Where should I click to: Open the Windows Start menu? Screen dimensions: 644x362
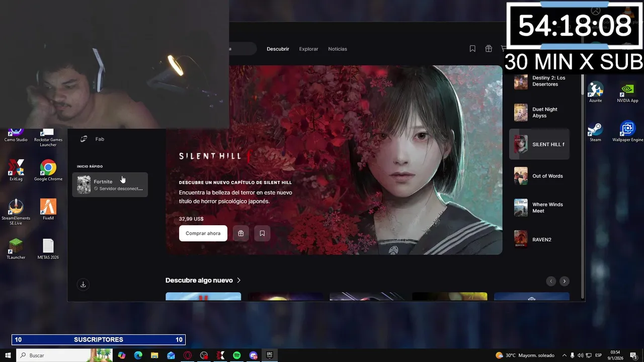click(8, 355)
